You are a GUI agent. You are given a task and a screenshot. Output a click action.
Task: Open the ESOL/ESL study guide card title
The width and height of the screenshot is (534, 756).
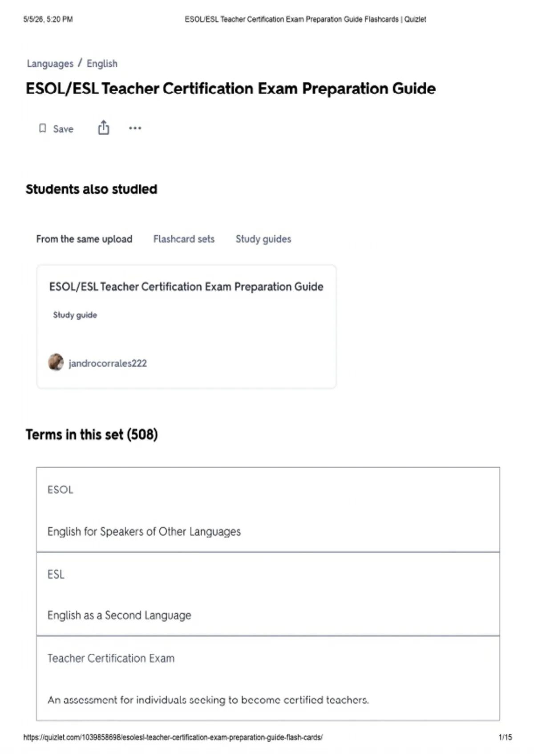coord(186,287)
